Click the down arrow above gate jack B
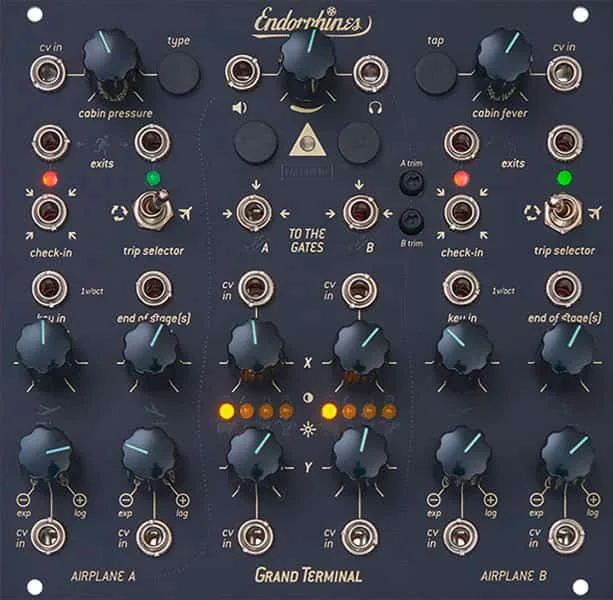Viewport: 613px width, 600px height. click(x=359, y=184)
